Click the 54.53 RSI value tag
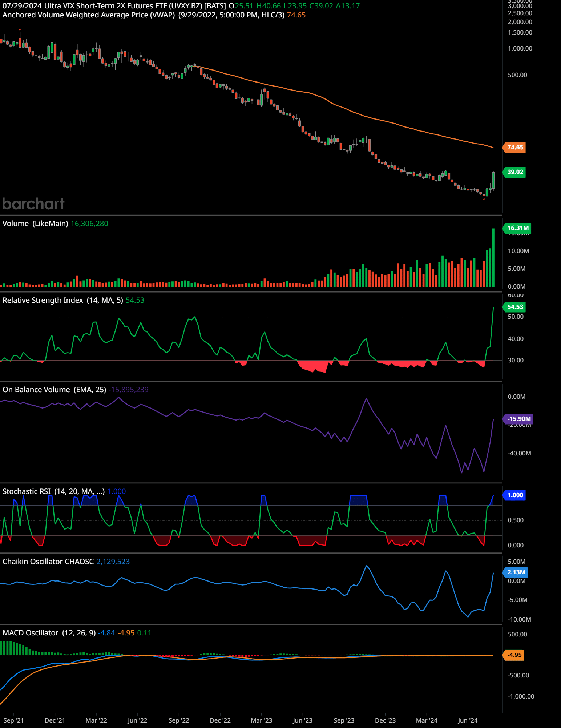Viewport: 561px width, 728px height. coord(514,307)
